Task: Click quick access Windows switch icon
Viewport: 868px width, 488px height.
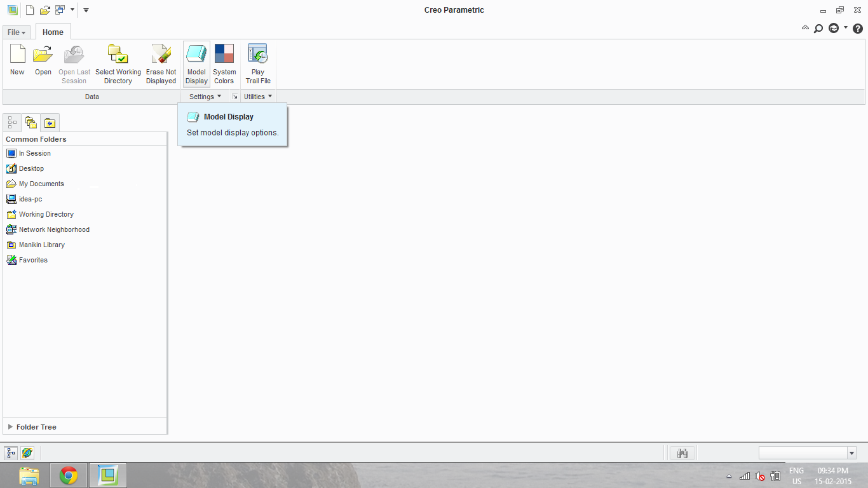Action: pos(60,10)
